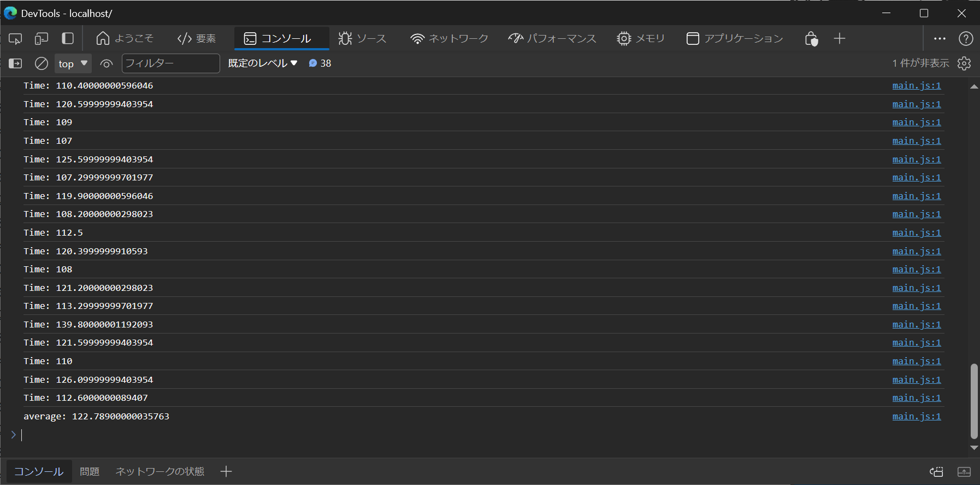
Task: Open the ネットワーク network tab
Action: tap(450, 38)
